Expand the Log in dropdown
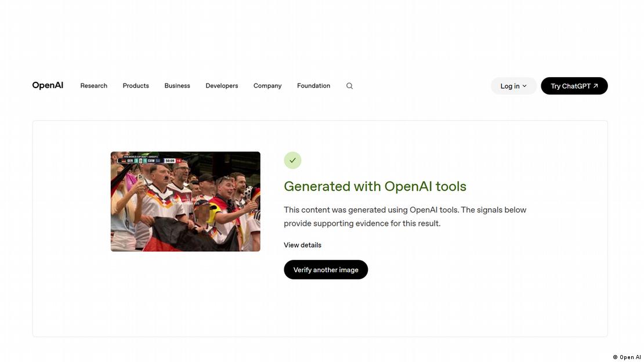The width and height of the screenshot is (644, 362). pyautogui.click(x=513, y=86)
